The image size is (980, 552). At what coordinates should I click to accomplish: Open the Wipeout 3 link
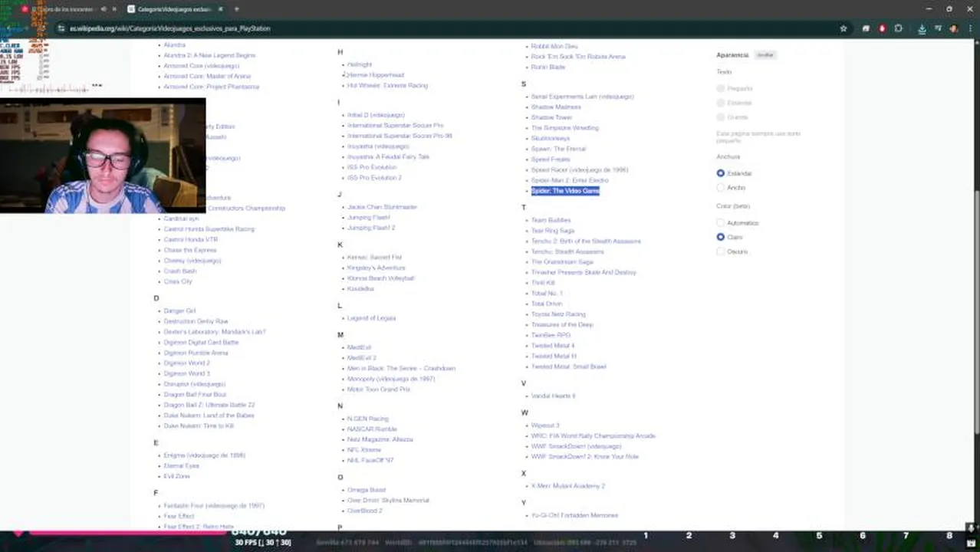coord(545,426)
